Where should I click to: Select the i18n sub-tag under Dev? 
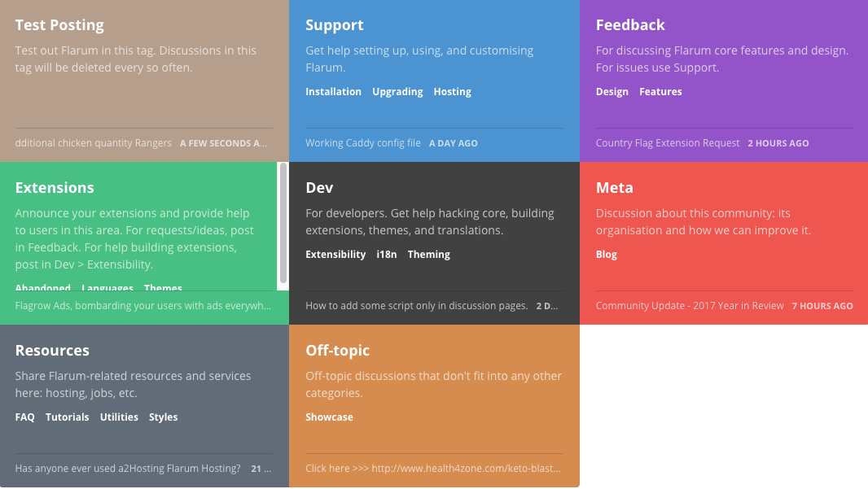[383, 254]
